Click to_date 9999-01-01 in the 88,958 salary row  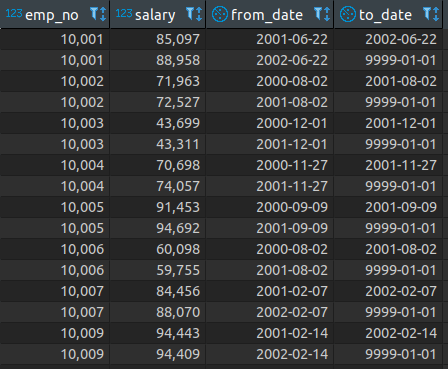coord(388,60)
